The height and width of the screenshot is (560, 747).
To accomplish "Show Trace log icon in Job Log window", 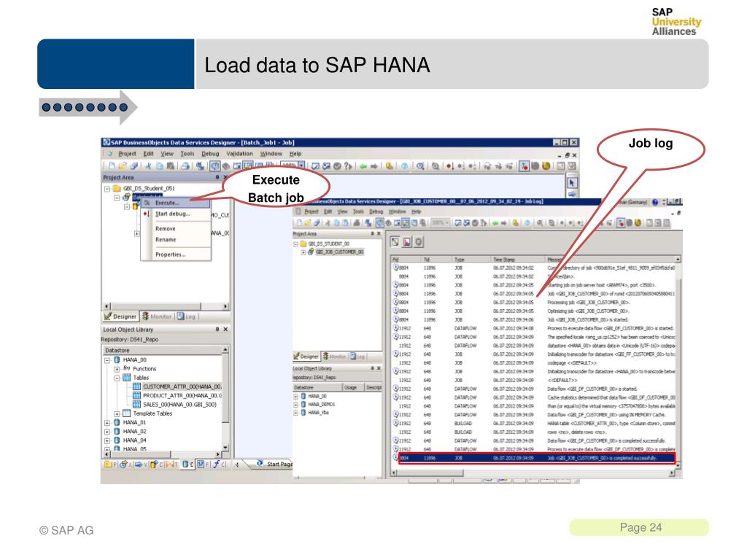I will (395, 242).
